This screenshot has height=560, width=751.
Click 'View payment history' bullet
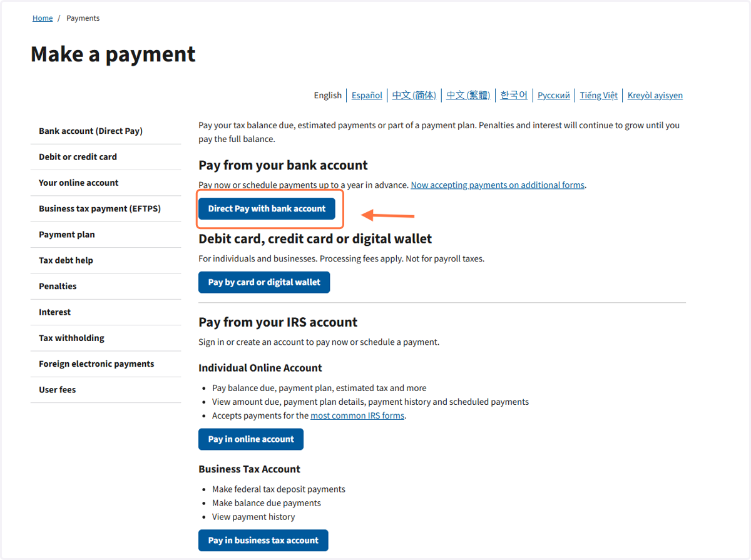coord(253,517)
